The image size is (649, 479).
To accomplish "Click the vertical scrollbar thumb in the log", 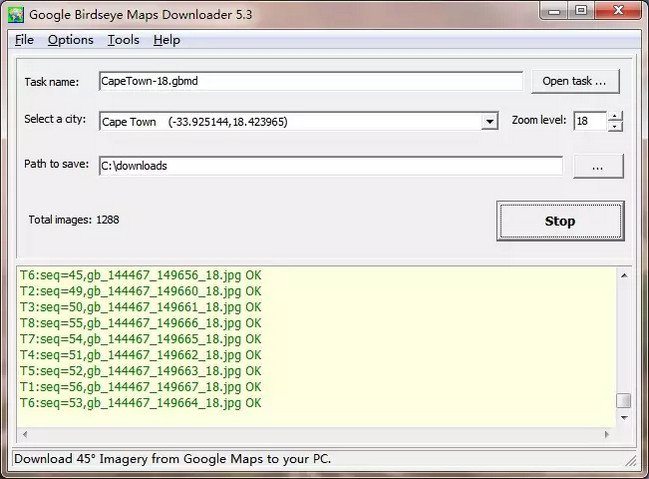I will [624, 400].
